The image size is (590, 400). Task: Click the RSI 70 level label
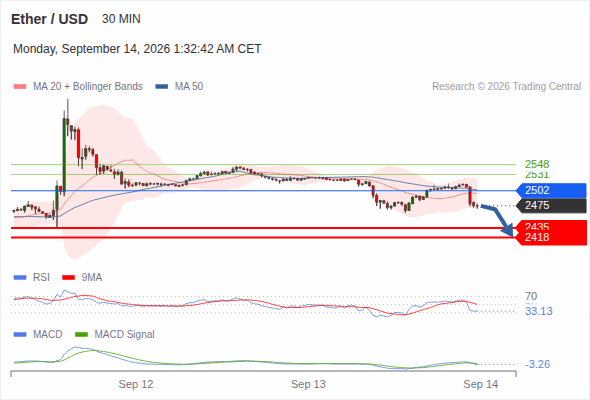click(x=531, y=297)
